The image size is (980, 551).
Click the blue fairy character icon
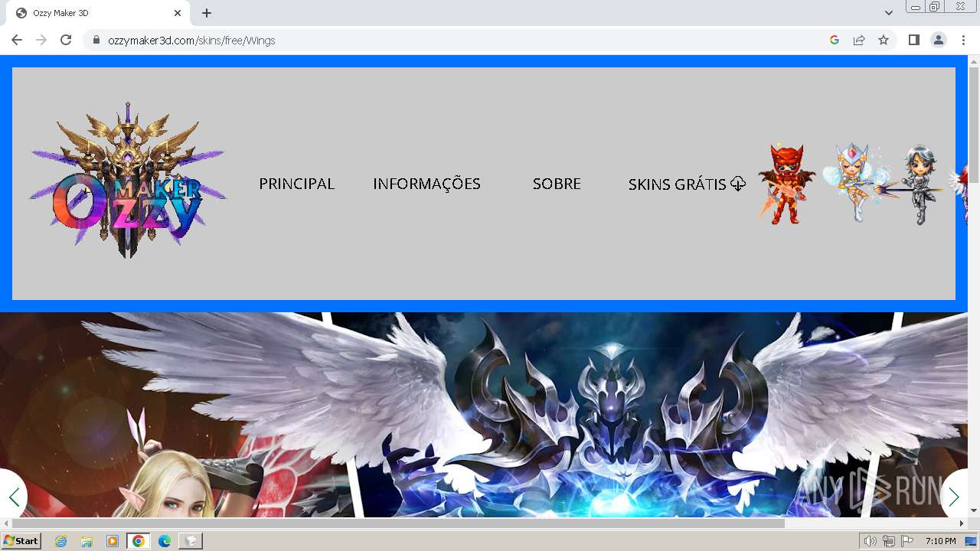click(x=855, y=184)
